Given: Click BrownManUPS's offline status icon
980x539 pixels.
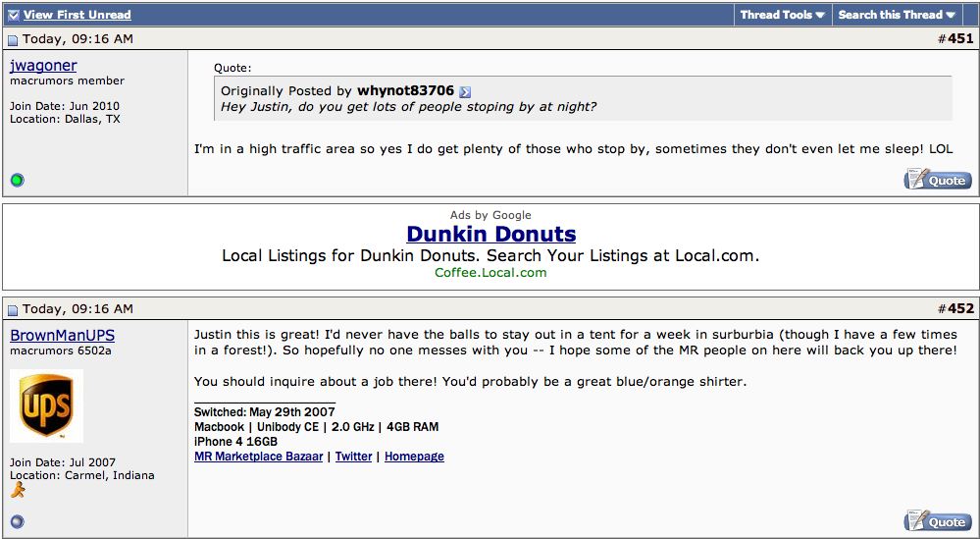Looking at the screenshot, I should pyautogui.click(x=17, y=521).
